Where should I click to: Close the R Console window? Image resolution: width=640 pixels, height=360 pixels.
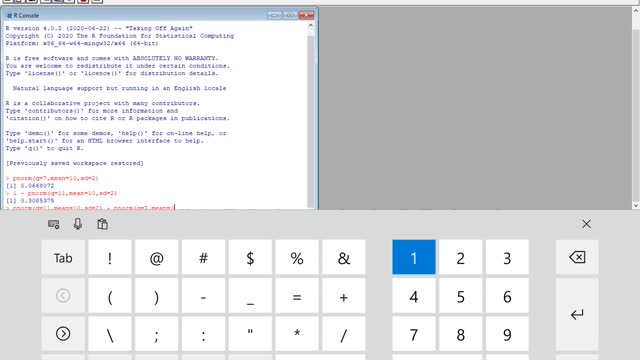[306, 15]
